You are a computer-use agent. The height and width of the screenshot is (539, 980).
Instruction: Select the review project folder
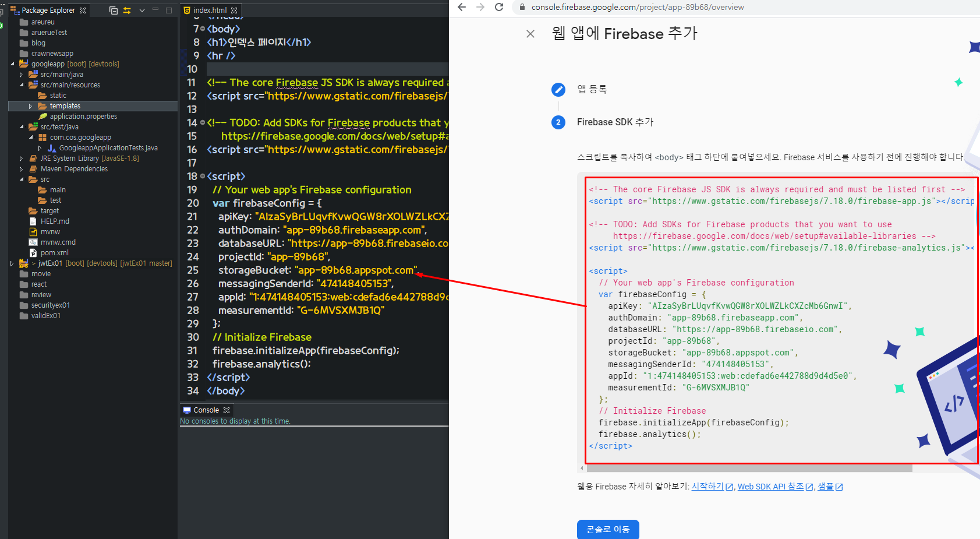pyautogui.click(x=41, y=295)
